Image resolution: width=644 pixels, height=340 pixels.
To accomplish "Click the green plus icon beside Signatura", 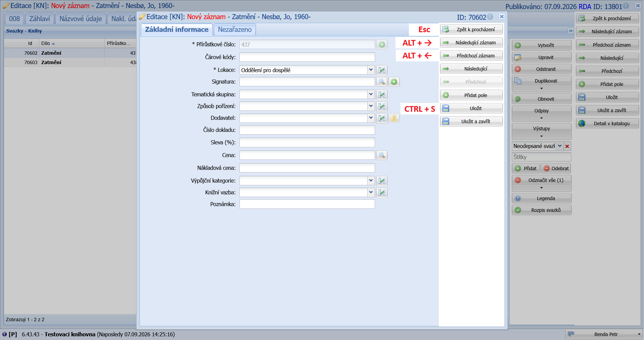I will click(394, 82).
